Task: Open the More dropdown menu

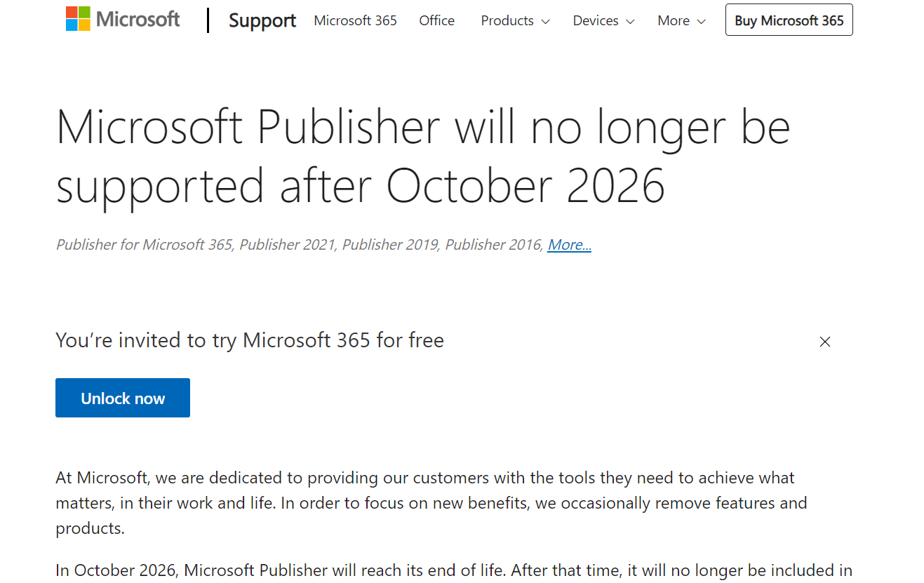Action: [x=671, y=20]
